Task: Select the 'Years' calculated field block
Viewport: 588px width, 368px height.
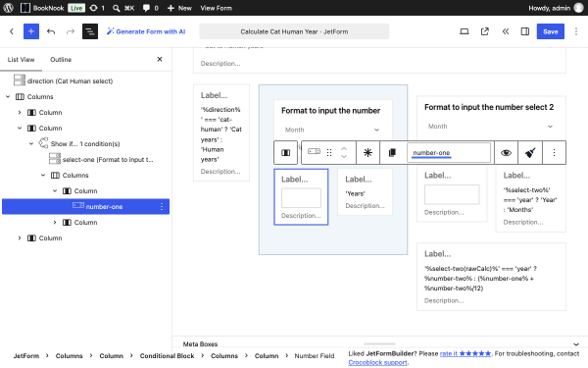Action: pyautogui.click(x=365, y=192)
